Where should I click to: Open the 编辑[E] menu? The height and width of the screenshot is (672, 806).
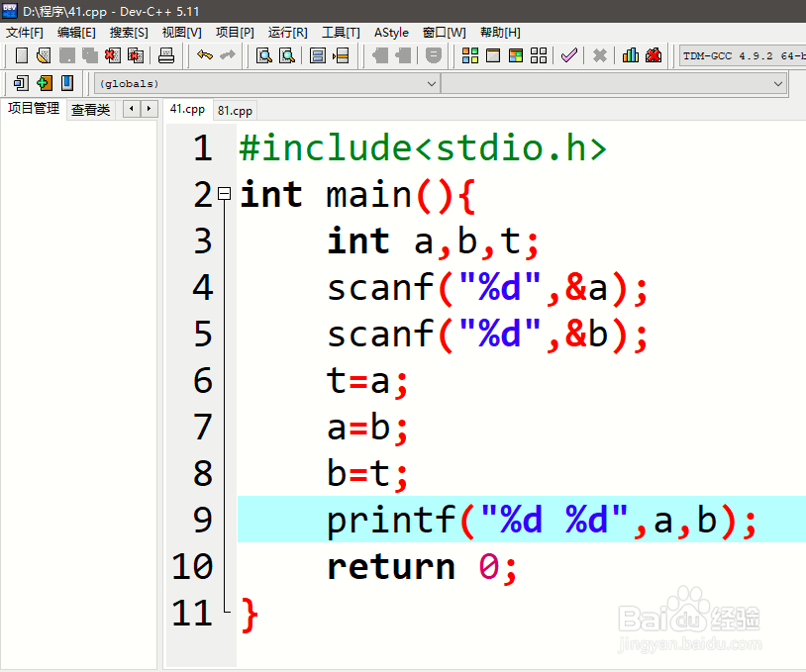tap(76, 33)
